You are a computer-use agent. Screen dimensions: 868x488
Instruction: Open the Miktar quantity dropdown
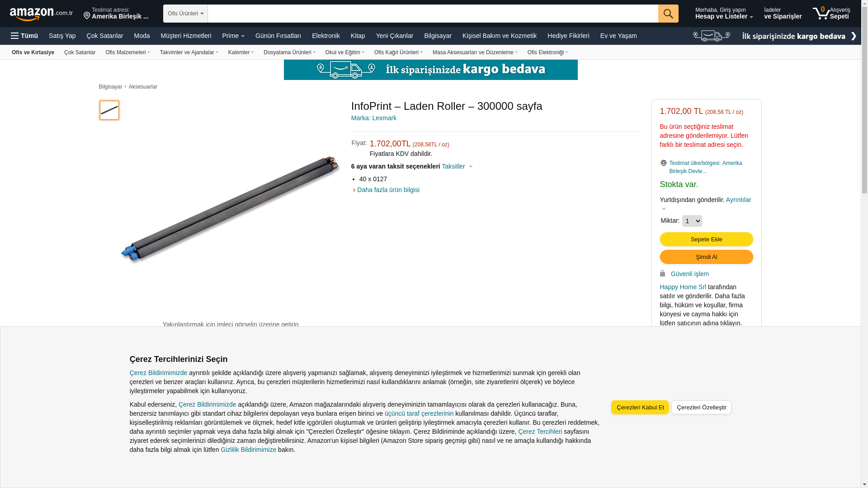coord(692,221)
